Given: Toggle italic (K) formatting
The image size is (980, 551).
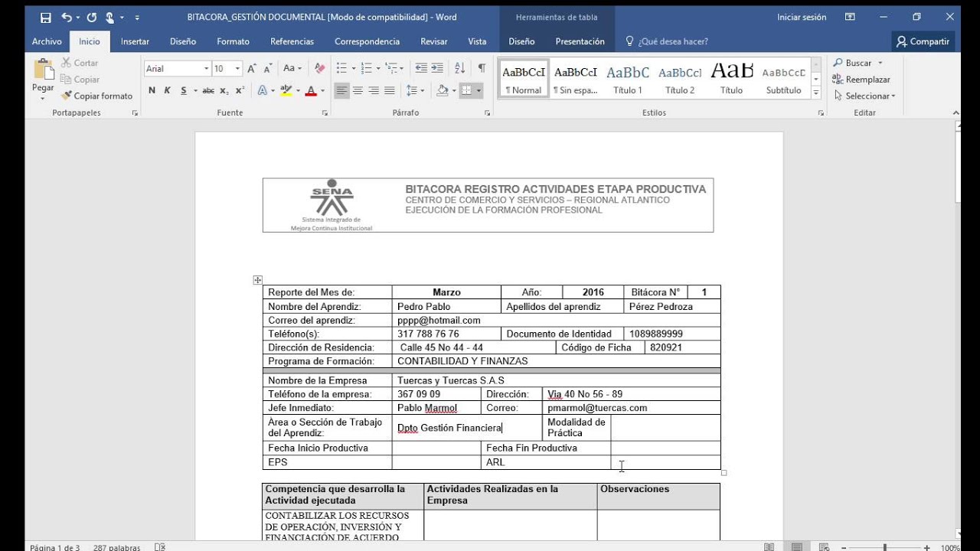Looking at the screenshot, I should [x=167, y=90].
